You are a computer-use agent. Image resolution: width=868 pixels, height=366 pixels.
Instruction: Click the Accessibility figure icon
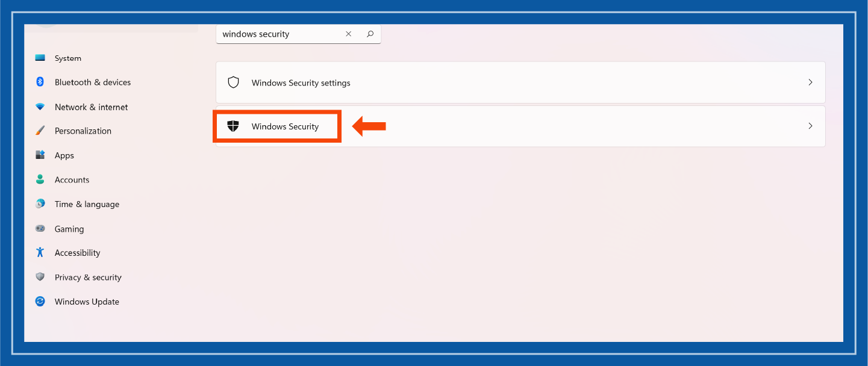40,253
